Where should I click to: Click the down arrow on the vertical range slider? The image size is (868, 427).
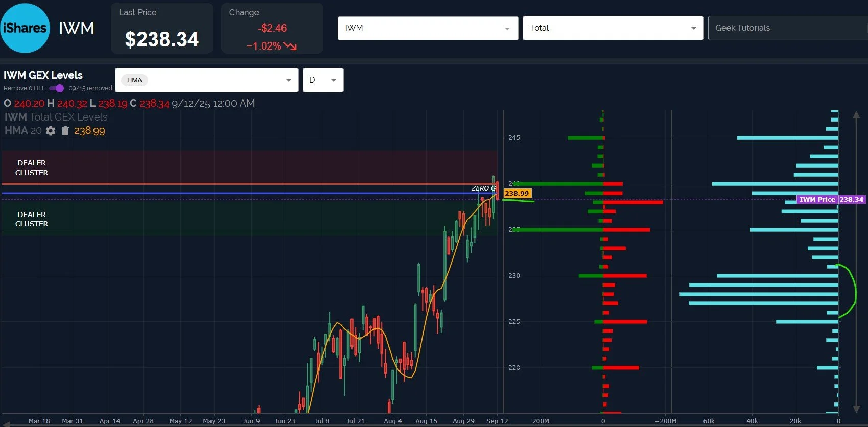[x=857, y=409]
